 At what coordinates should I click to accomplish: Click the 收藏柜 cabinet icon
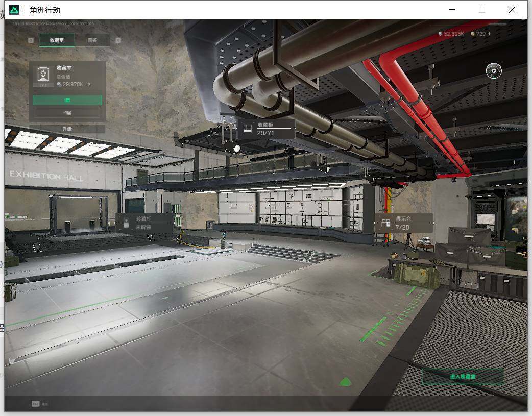tap(248, 128)
